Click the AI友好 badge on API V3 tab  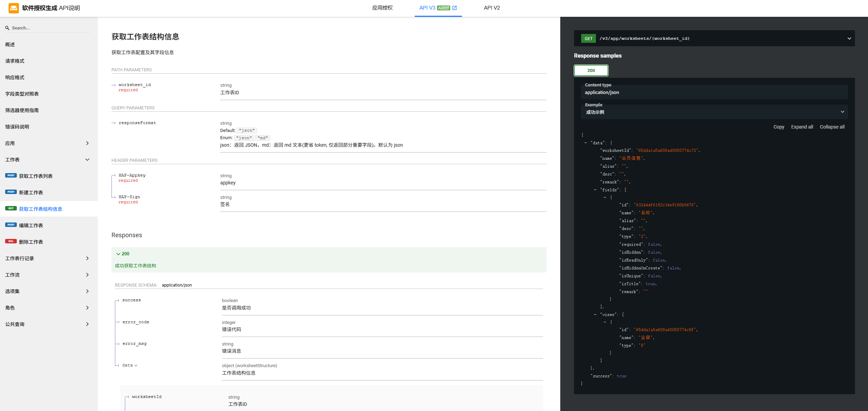(x=444, y=8)
